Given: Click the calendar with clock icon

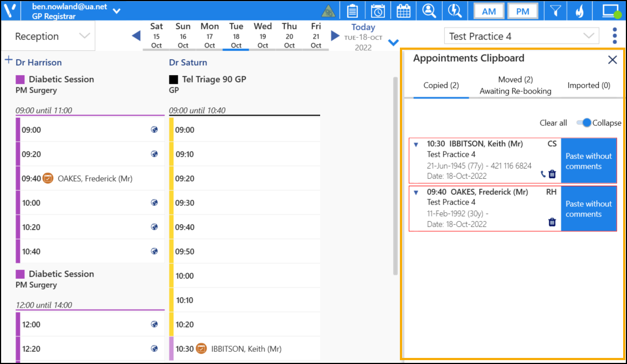Looking at the screenshot, I should coord(378,11).
